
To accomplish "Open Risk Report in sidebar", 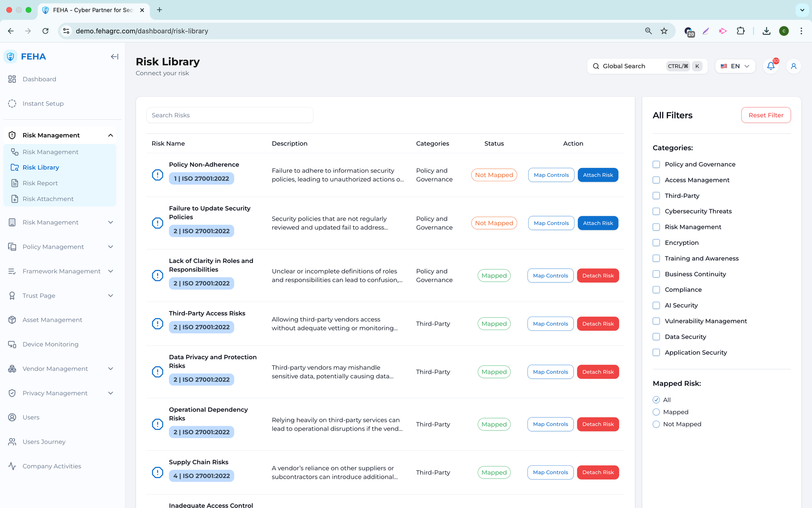I will 40,183.
